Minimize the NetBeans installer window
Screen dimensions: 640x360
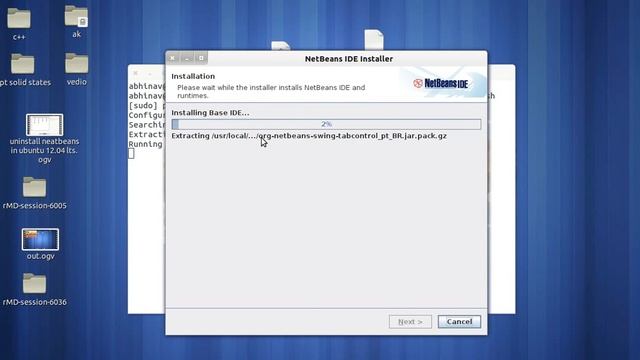(187, 58)
